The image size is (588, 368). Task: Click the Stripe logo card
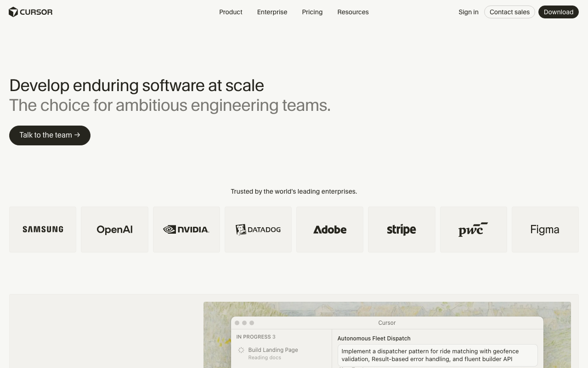401,230
